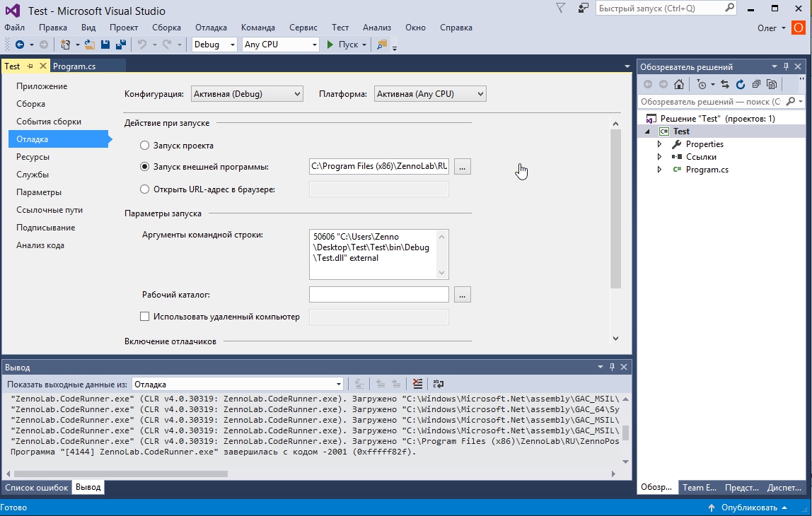Image resolution: width=812 pixels, height=516 pixels.
Task: Close the Test properties tab
Action: 43,66
